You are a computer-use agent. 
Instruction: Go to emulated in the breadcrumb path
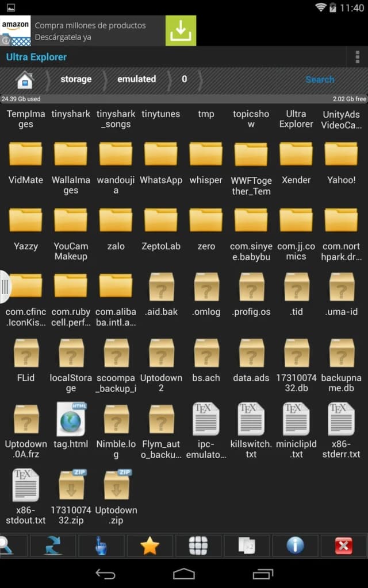136,79
